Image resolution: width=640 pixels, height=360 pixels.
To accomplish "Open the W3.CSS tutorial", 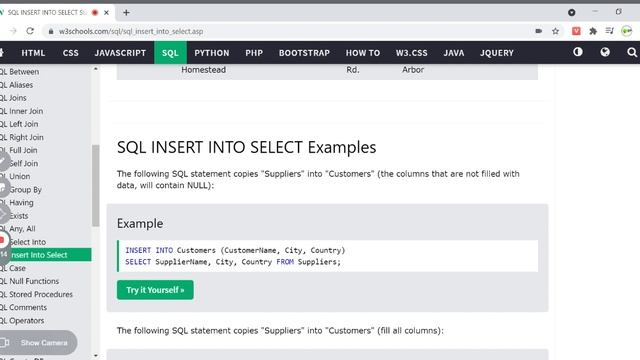I will tap(411, 53).
